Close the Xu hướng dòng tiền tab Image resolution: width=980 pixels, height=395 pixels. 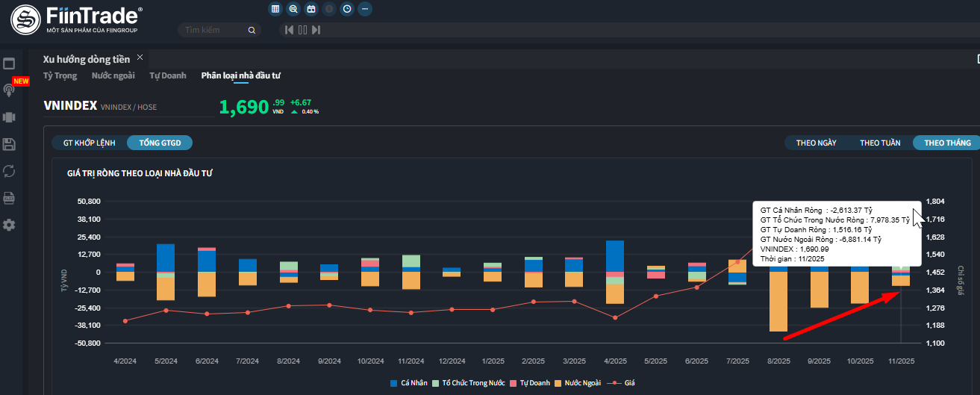140,57
